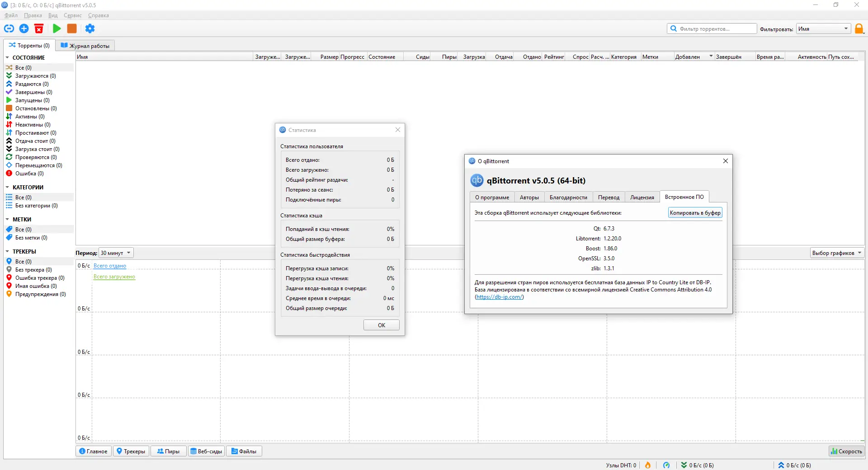868x470 pixels.
Task: Click the Файлы bottom panel button
Action: tap(244, 451)
